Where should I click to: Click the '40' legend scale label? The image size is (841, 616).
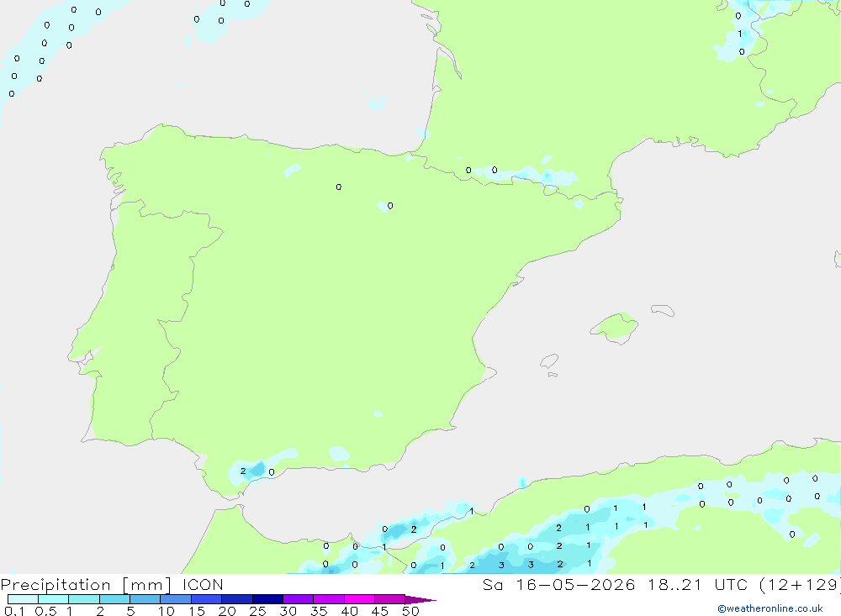(x=349, y=611)
